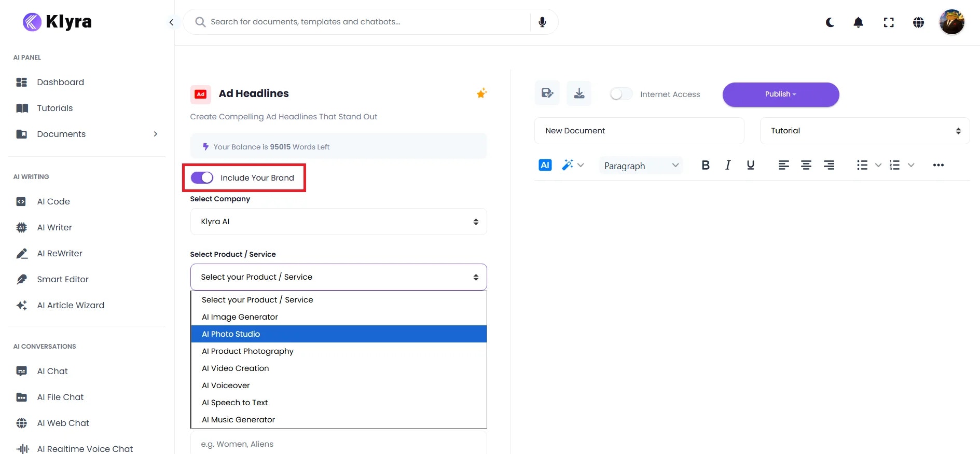Click the audience field with Women, Aliens placeholder

click(x=338, y=444)
